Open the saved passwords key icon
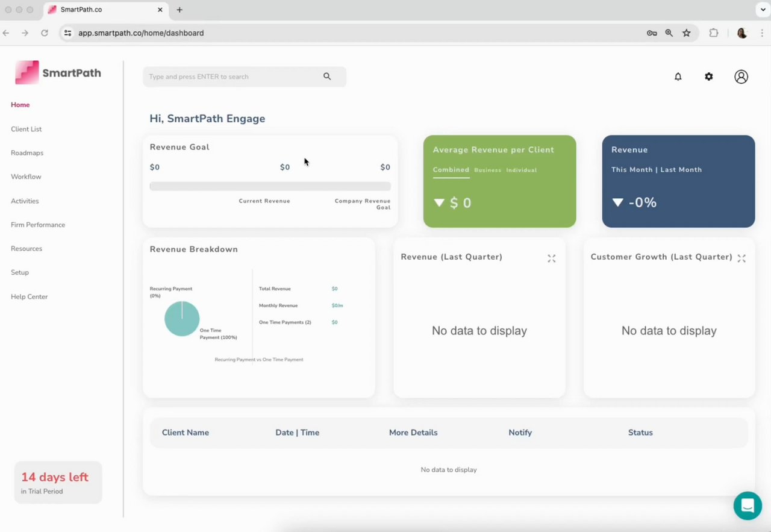The width and height of the screenshot is (771, 532). tap(652, 33)
